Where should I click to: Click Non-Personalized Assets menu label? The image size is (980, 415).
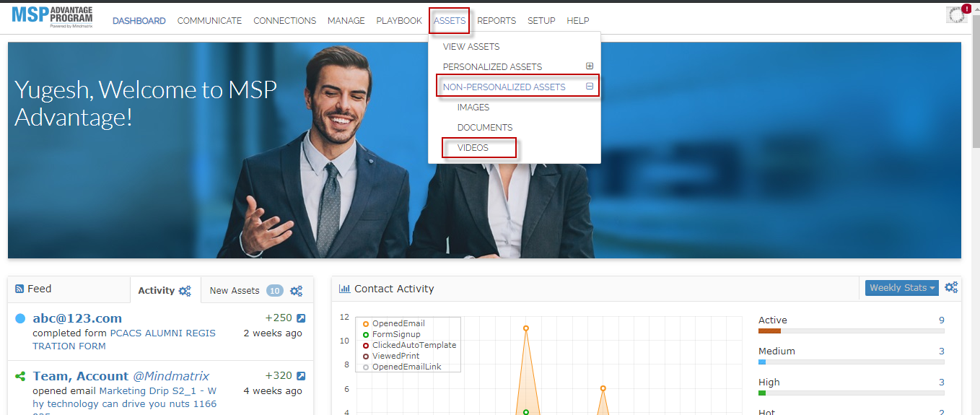click(504, 87)
